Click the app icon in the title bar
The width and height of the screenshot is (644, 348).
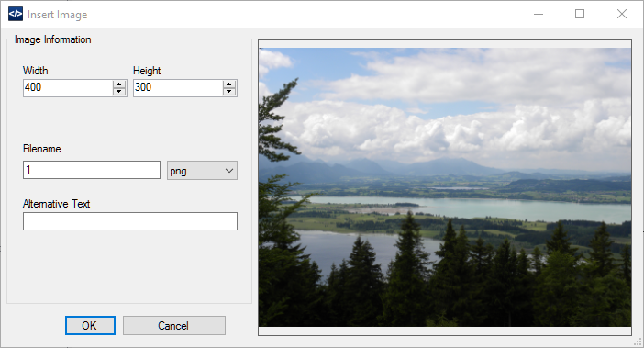(x=16, y=14)
